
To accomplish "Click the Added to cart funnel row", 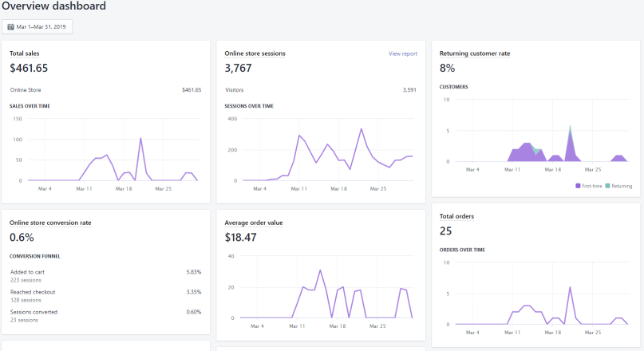I will pyautogui.click(x=105, y=276).
